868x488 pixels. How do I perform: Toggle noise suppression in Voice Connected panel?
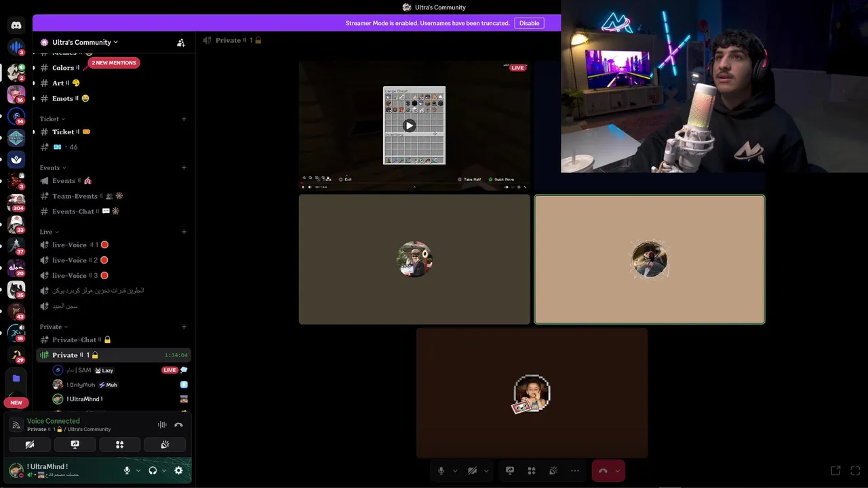coord(162,425)
